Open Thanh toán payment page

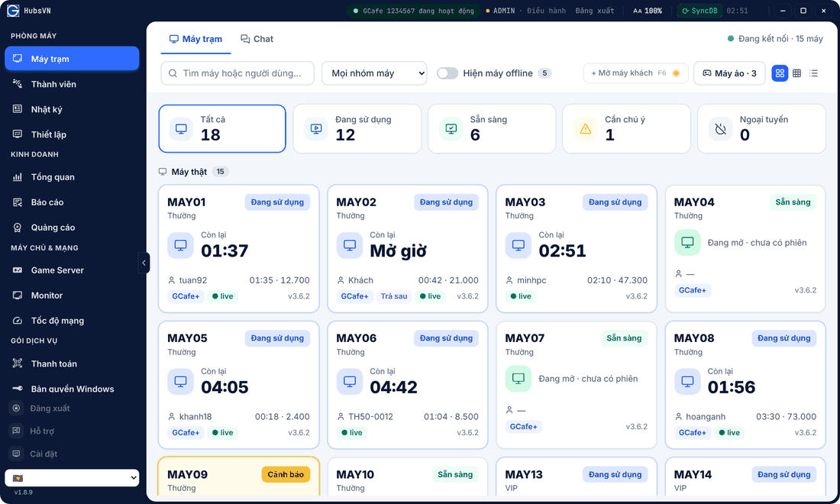72,363
